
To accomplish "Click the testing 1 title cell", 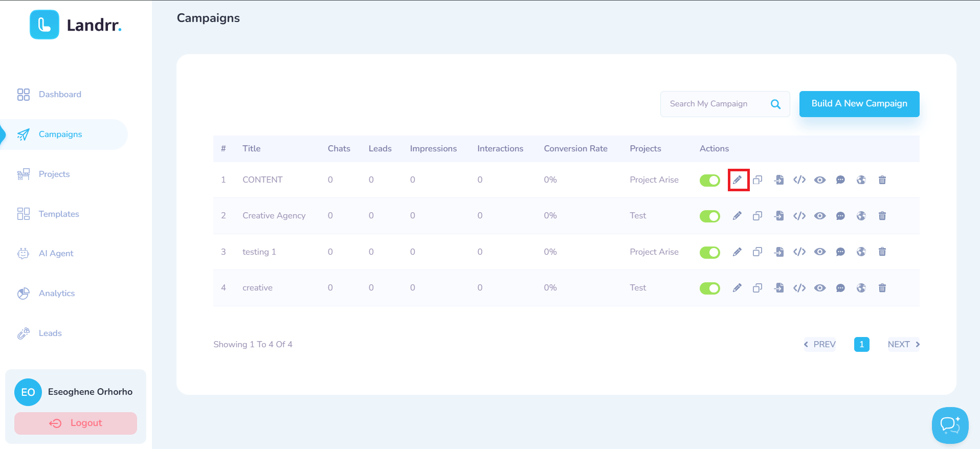I will point(259,252).
